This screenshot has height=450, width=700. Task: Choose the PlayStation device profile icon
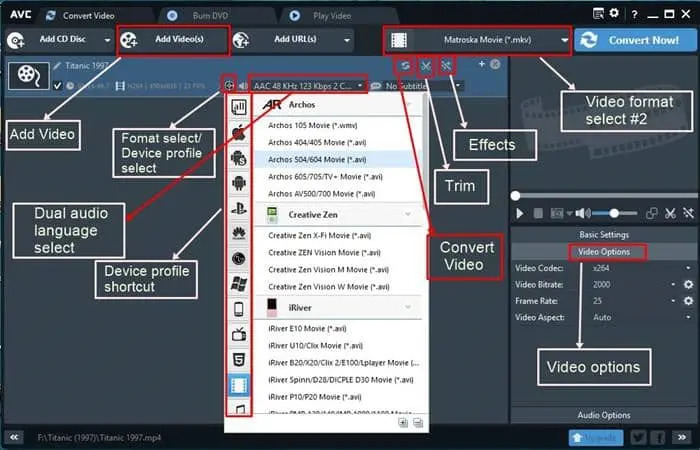[239, 208]
